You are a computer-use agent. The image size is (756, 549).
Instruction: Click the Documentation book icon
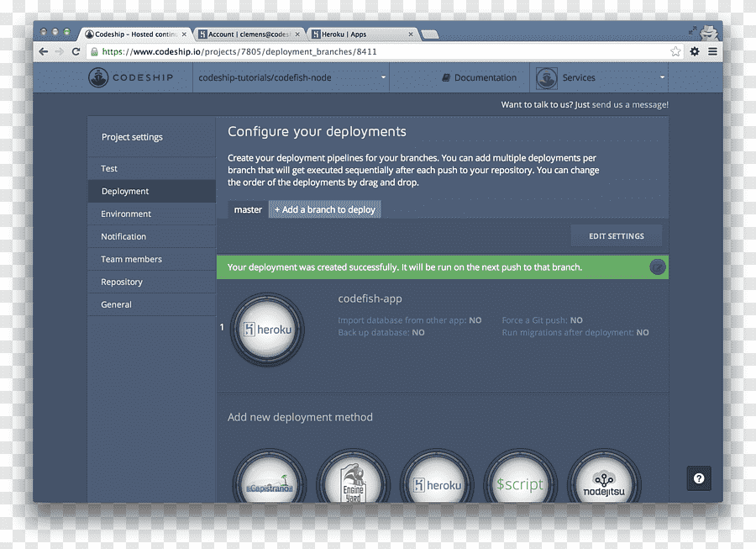446,77
